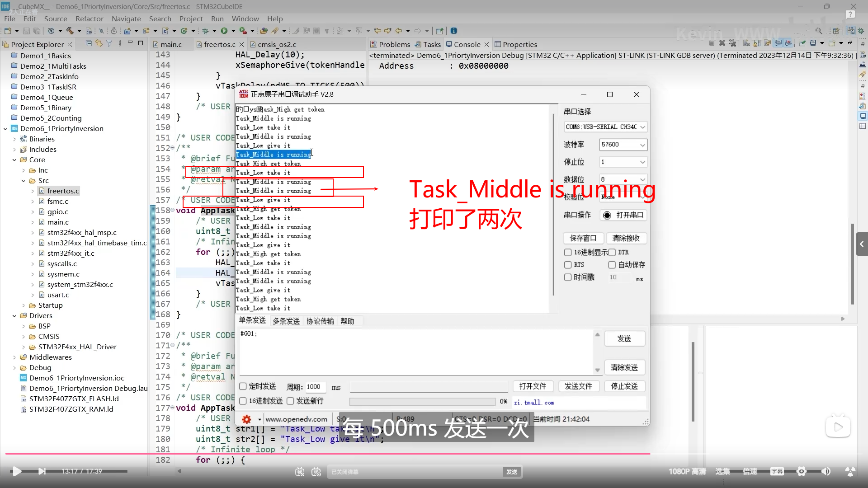
Task: Click the period input field showing 1000
Action: pyautogui.click(x=315, y=387)
